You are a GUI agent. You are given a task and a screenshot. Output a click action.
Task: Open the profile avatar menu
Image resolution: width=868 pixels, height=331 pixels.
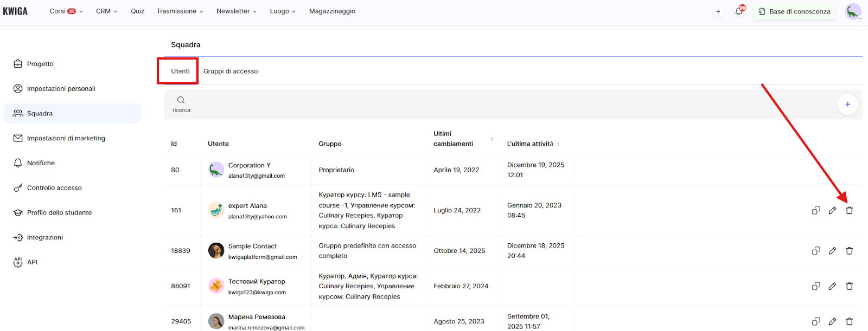click(853, 11)
